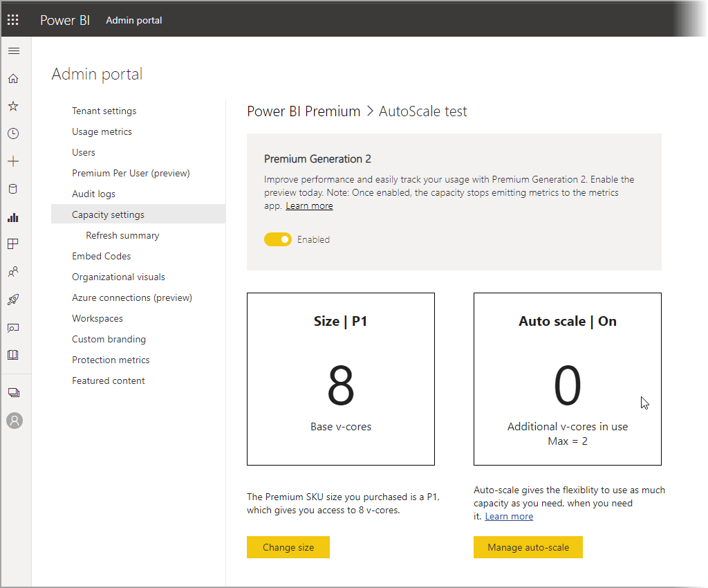Screen dimensions: 708x588
Task: Click the 'Additional v-cores in use' label
Action: pos(568,427)
